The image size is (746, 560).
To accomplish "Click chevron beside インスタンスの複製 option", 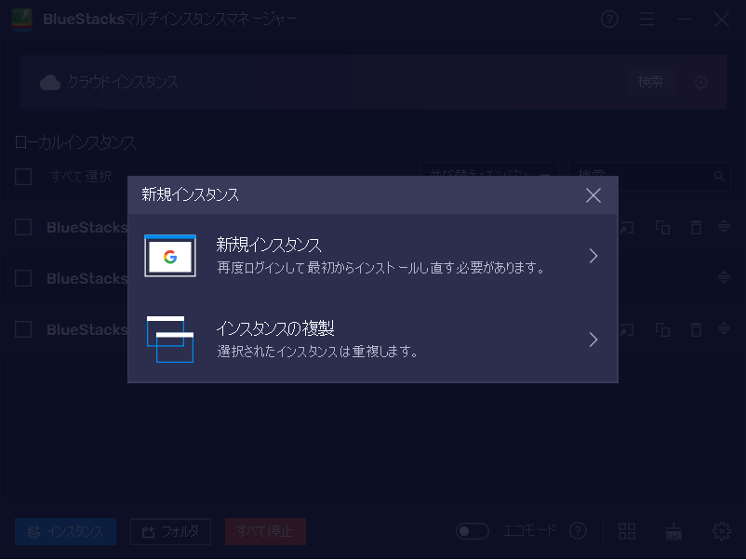I will [x=593, y=340].
